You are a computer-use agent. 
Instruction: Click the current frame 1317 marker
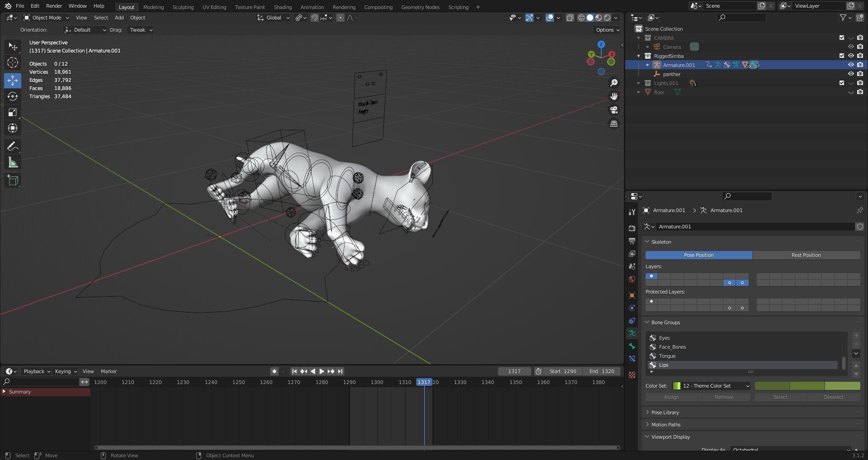[424, 382]
